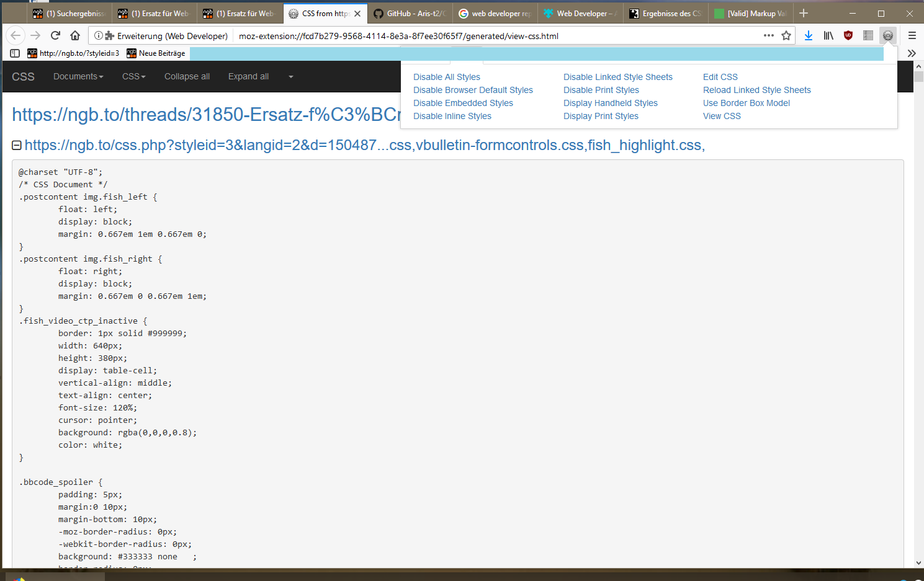Select the [Valid] Markup Validation tab

tap(751, 13)
